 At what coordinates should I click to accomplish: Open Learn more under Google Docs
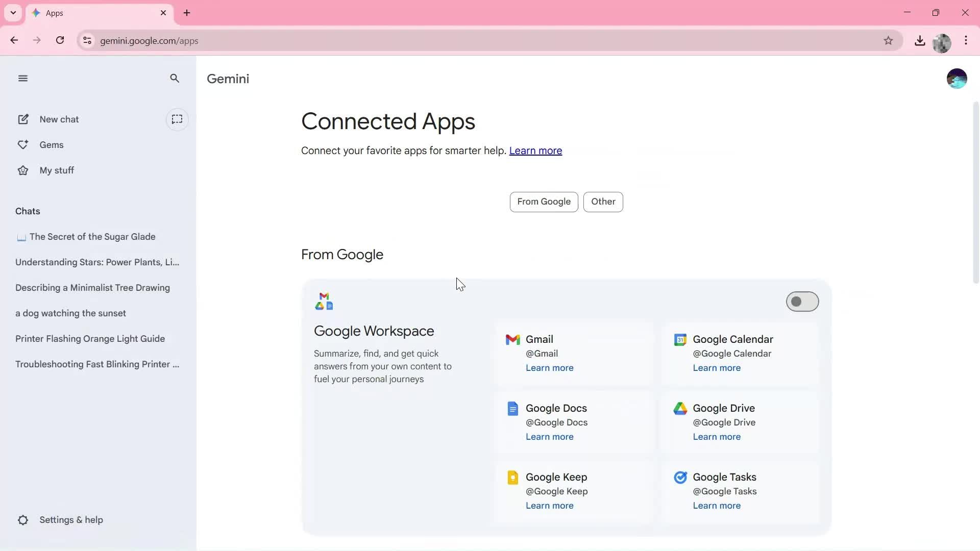[549, 437]
